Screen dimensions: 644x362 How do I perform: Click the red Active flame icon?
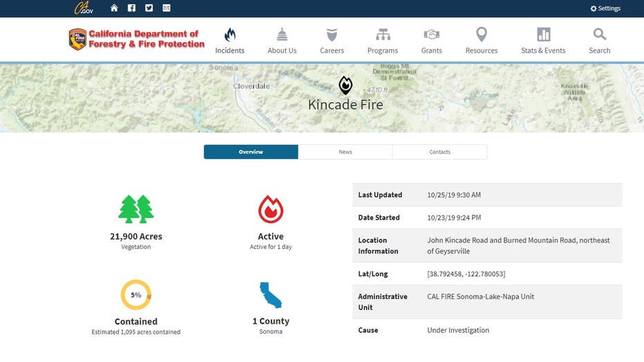click(x=271, y=209)
